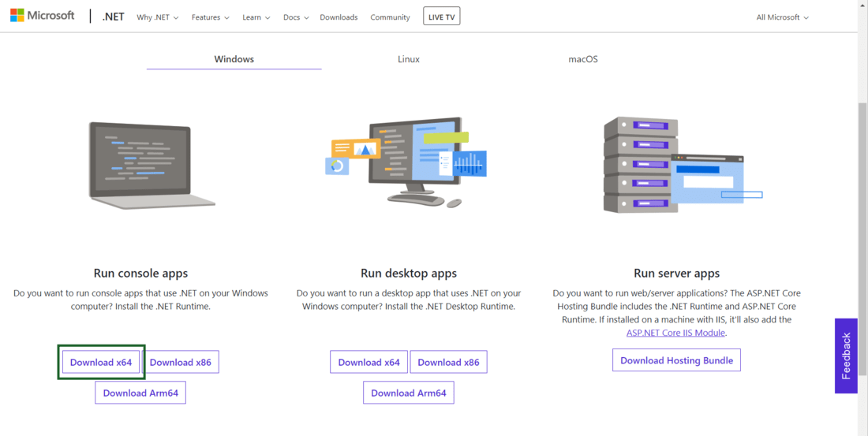Download x64 Desktop Runtime for desktop apps

coord(369,363)
